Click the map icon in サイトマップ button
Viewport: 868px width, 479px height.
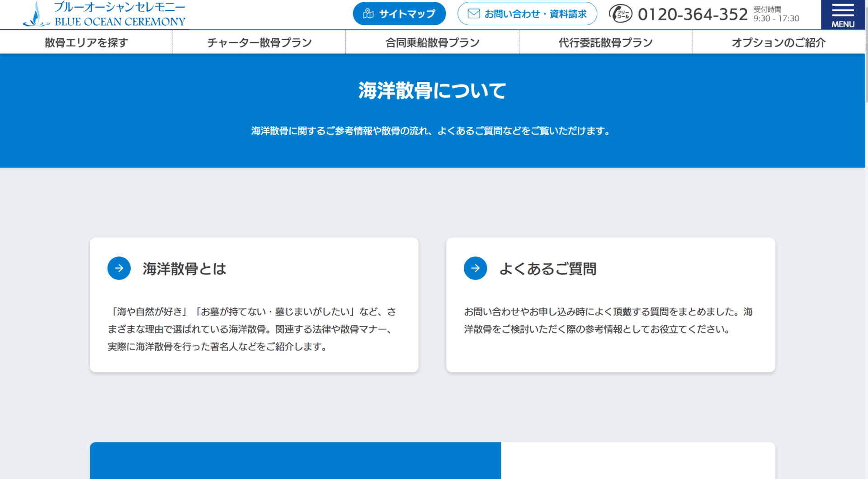pos(368,14)
